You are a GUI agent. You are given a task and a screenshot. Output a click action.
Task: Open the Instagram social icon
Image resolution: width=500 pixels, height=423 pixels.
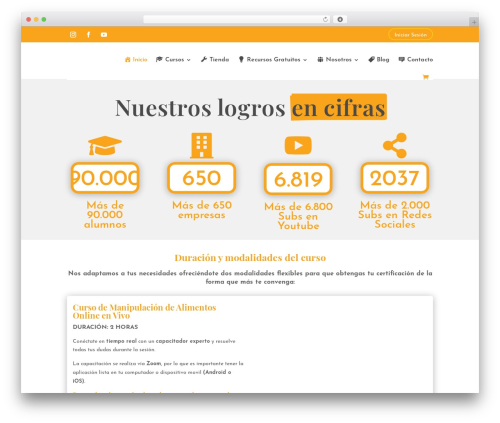click(x=73, y=35)
